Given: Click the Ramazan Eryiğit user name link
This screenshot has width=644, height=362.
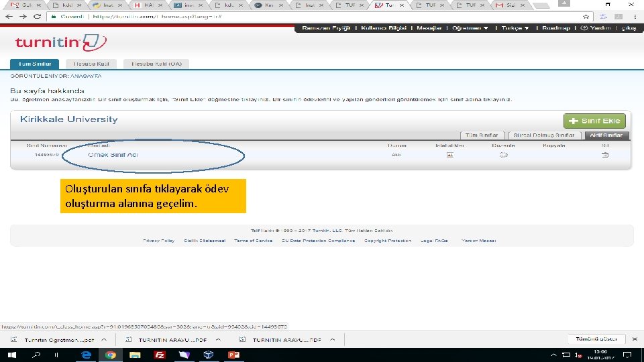Looking at the screenshot, I should tap(326, 28).
